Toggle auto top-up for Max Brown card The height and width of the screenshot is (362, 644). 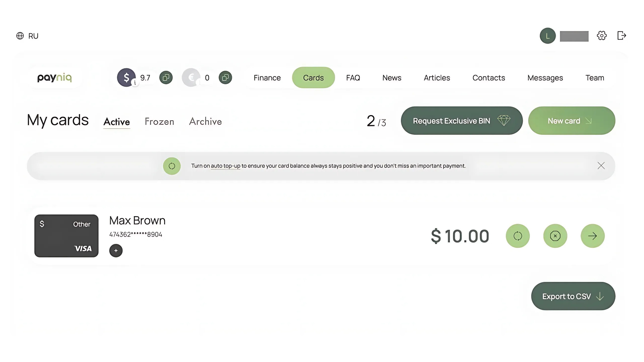point(518,236)
